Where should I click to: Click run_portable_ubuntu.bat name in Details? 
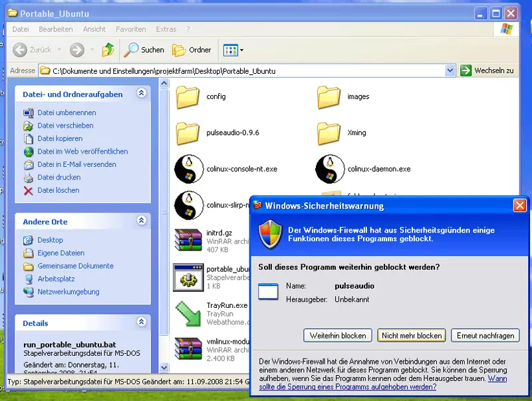70,344
